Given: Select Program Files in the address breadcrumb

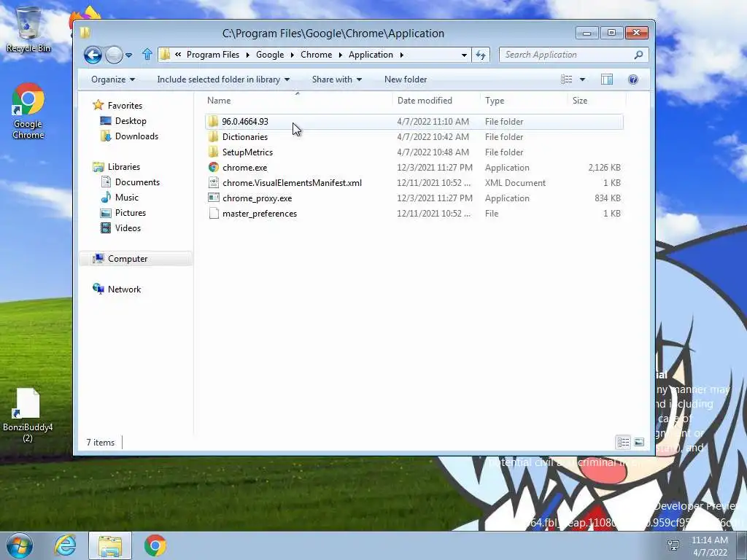Looking at the screenshot, I should (213, 55).
